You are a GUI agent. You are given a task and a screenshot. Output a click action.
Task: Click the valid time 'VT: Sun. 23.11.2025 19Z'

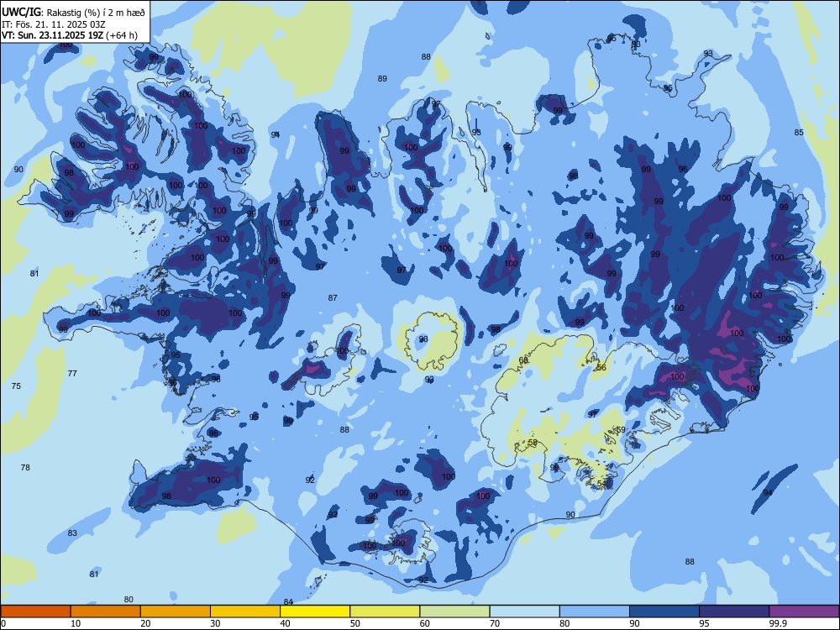(52, 35)
